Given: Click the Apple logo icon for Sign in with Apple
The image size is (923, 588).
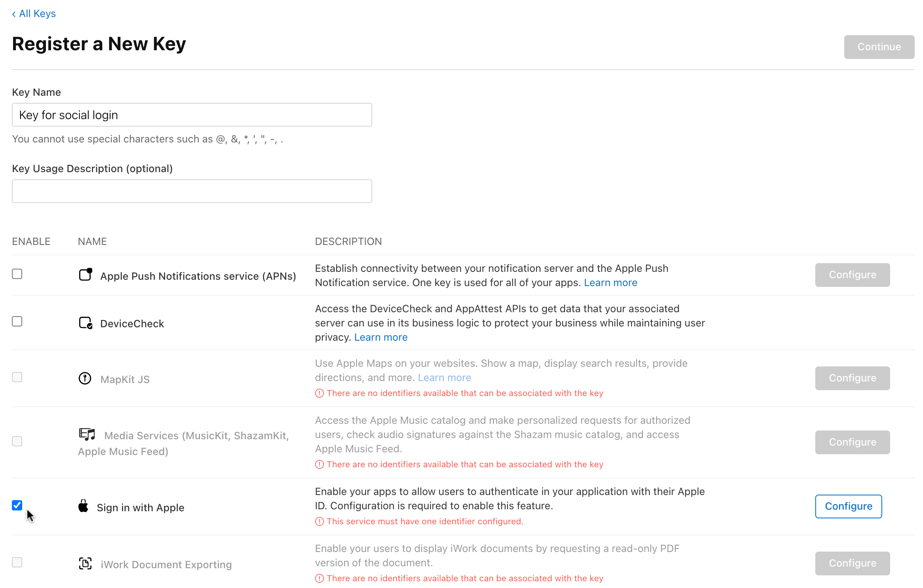Looking at the screenshot, I should (x=83, y=506).
